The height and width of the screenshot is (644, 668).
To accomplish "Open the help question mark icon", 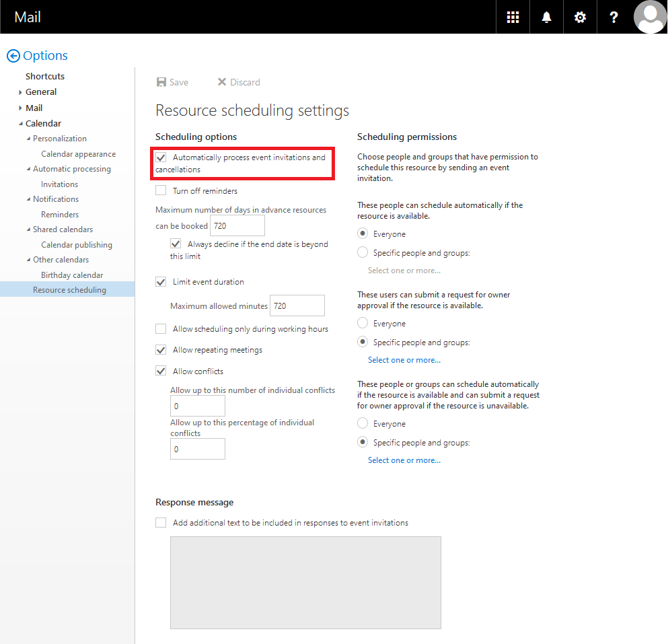I will (614, 17).
